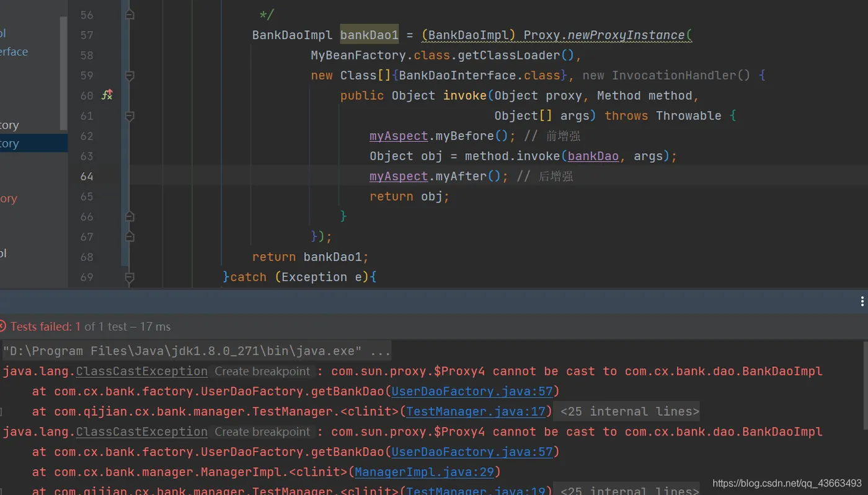The height and width of the screenshot is (495, 868).
Task: Open UserDaoFactory.java:57 link above the ManagerImpl.java:29 line
Action: (472, 452)
